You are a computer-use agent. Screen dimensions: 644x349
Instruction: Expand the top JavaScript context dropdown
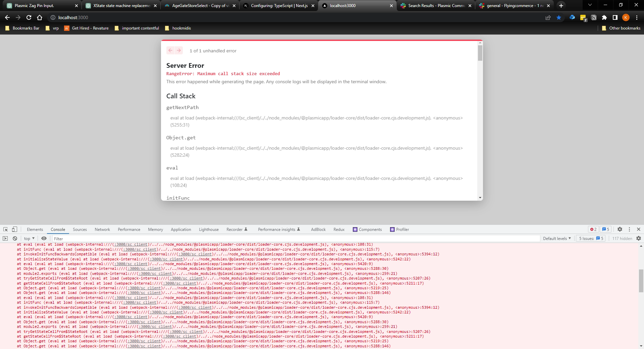coord(29,239)
